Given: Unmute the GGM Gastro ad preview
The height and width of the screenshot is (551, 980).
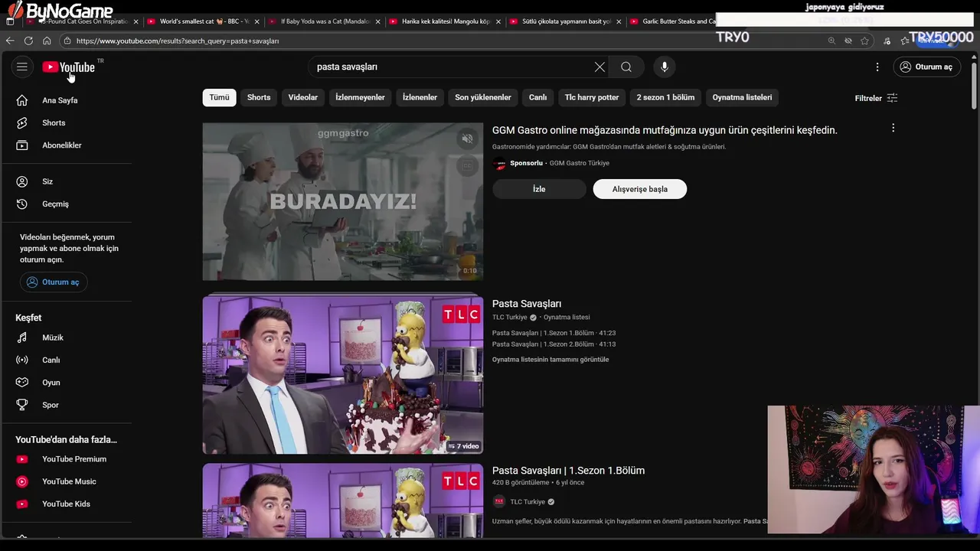Looking at the screenshot, I should point(467,139).
